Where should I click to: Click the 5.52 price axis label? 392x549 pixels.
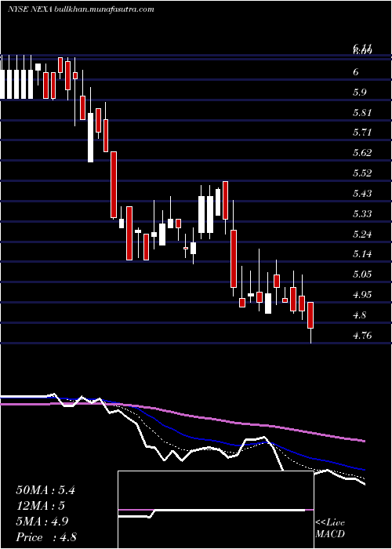[x=363, y=173]
